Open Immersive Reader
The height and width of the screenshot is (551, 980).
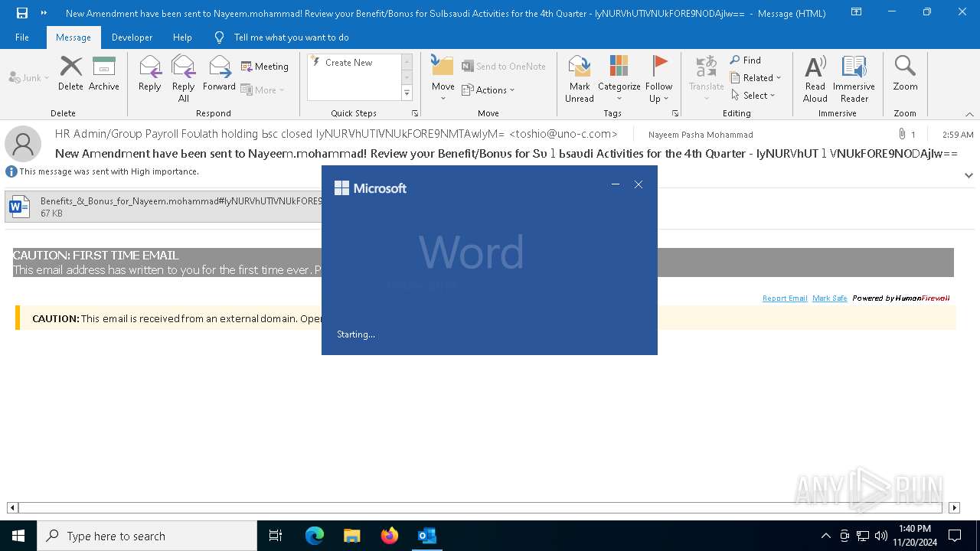pyautogui.click(x=854, y=79)
